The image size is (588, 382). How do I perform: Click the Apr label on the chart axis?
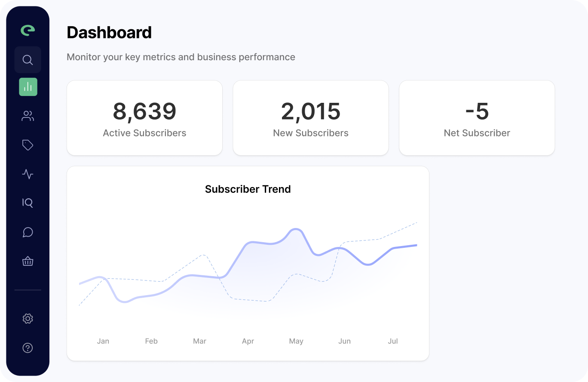[x=248, y=341]
